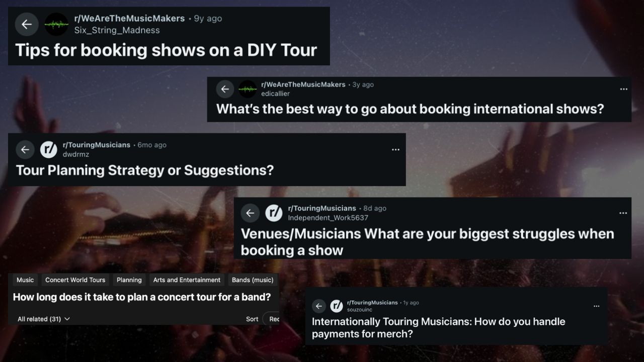Open three-dot menu on merch payments post
Screen dimensions: 644x362
click(x=596, y=306)
